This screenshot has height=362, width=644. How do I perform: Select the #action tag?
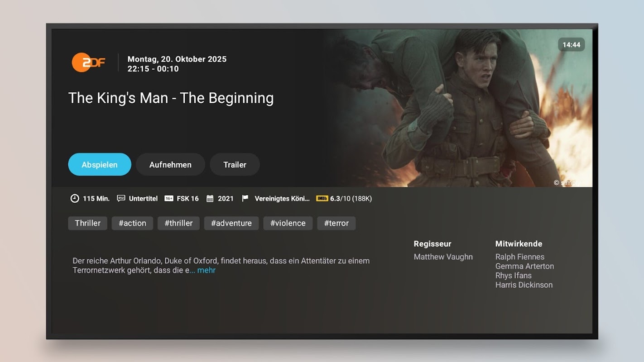tap(132, 223)
